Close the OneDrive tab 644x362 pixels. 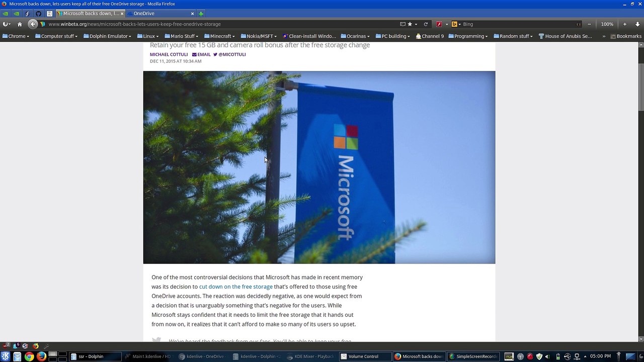[x=192, y=14]
